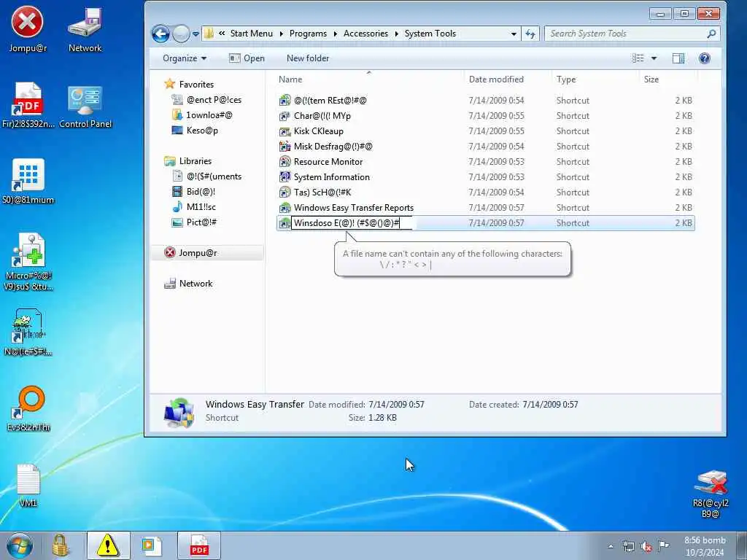Open the S0)@81mium desktop shortcut
747x560 pixels.
[28, 181]
